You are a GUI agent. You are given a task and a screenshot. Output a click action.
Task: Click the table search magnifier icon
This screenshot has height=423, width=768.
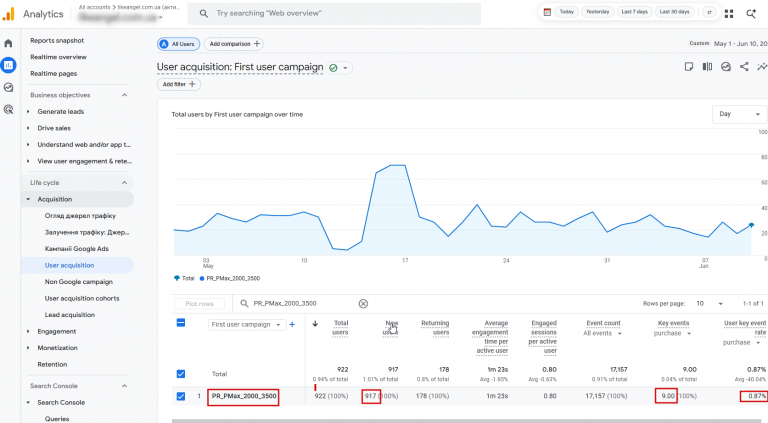click(x=244, y=304)
